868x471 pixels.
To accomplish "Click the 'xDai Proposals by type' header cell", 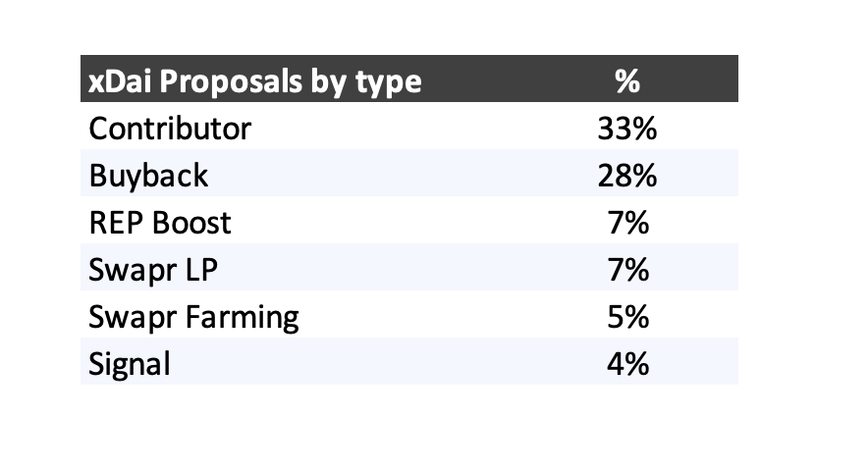I will [x=254, y=80].
